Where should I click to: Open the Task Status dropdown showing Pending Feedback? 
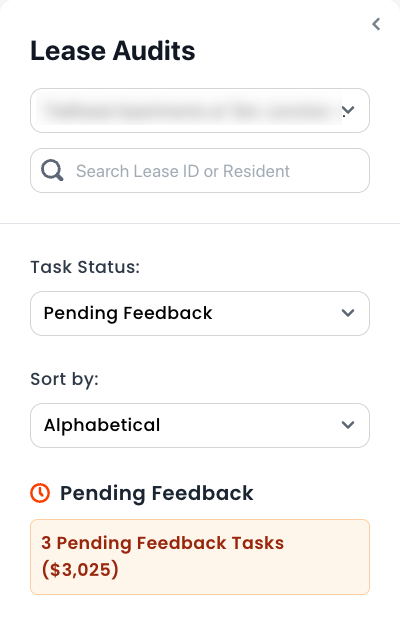click(x=200, y=313)
